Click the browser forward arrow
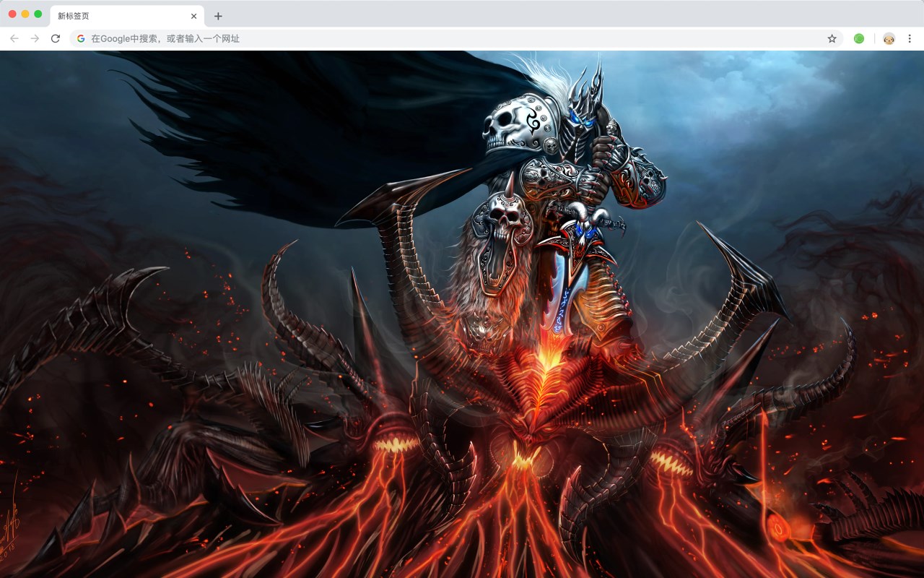Viewport: 924px width, 578px height. [x=35, y=38]
